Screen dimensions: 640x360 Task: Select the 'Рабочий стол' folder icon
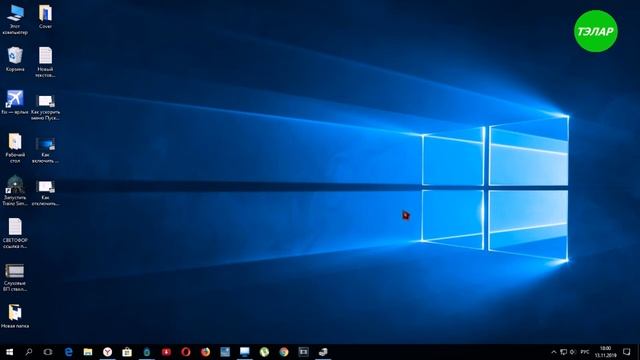pyautogui.click(x=15, y=148)
